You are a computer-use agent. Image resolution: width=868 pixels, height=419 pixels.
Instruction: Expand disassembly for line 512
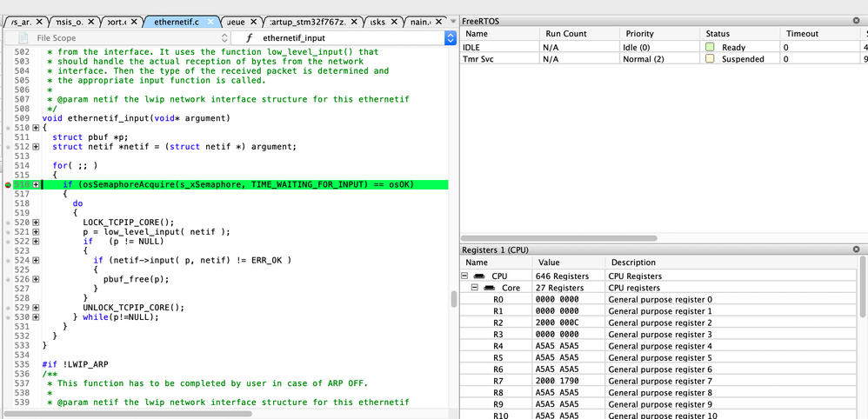(x=36, y=147)
